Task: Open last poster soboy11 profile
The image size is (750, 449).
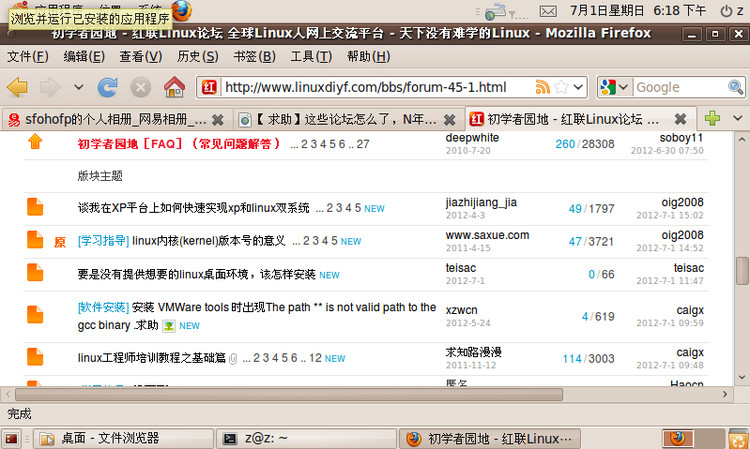Action: (x=681, y=138)
